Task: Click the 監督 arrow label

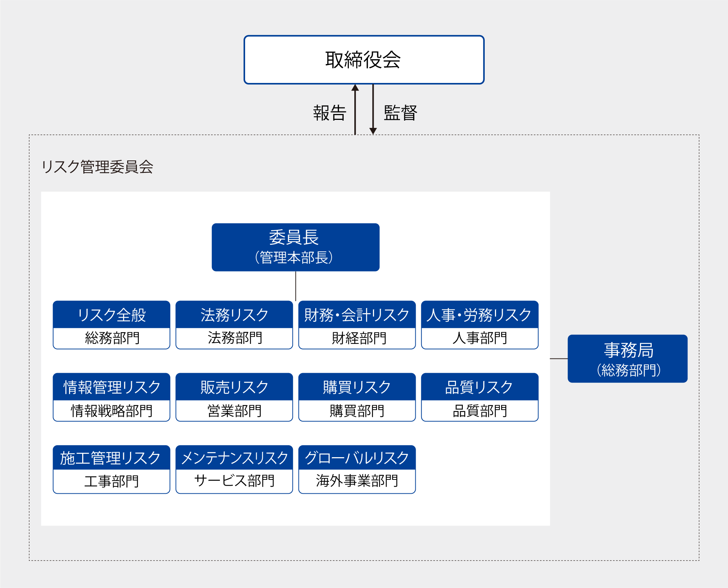Action: 400,113
